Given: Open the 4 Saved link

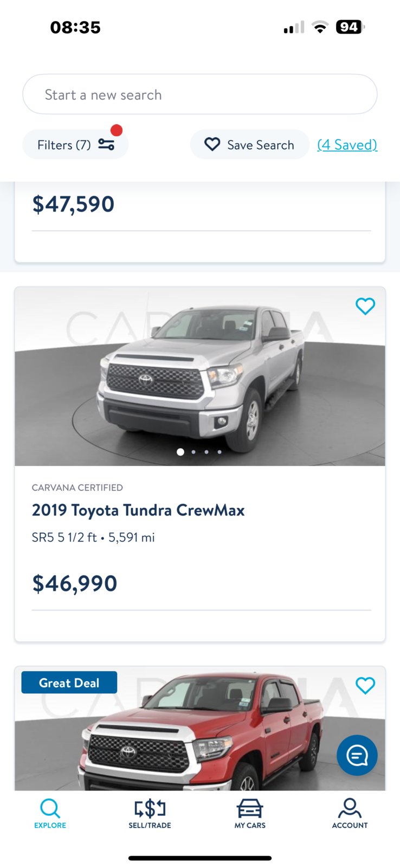Looking at the screenshot, I should coord(347,145).
